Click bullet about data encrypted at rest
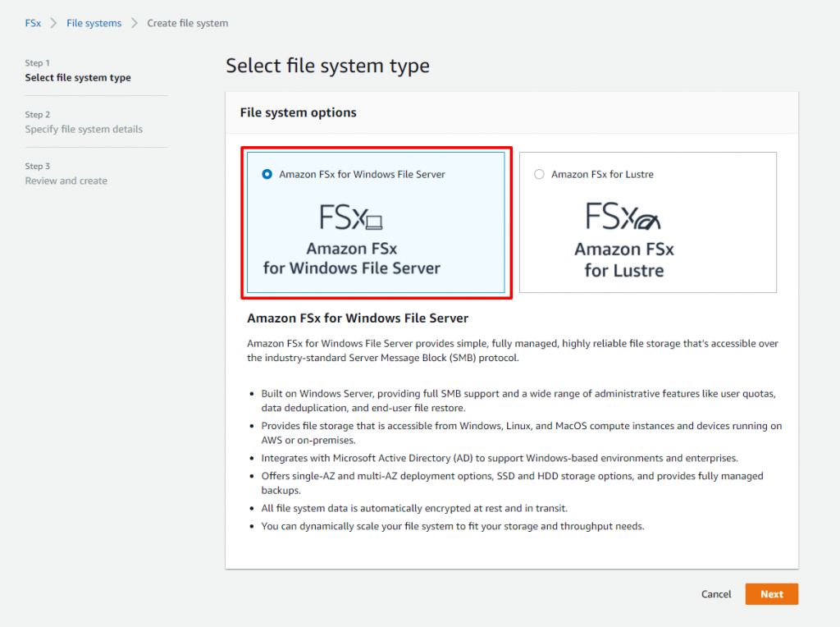 pos(414,508)
